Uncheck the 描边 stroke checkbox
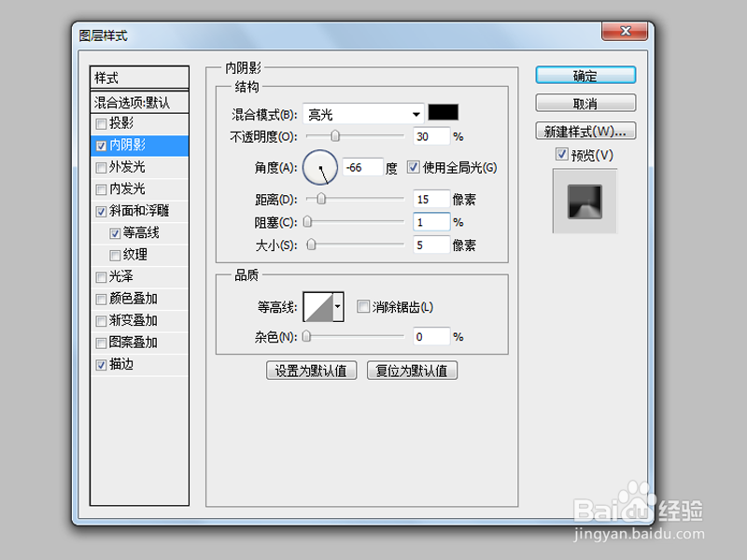This screenshot has height=560, width=747. pos(101,365)
